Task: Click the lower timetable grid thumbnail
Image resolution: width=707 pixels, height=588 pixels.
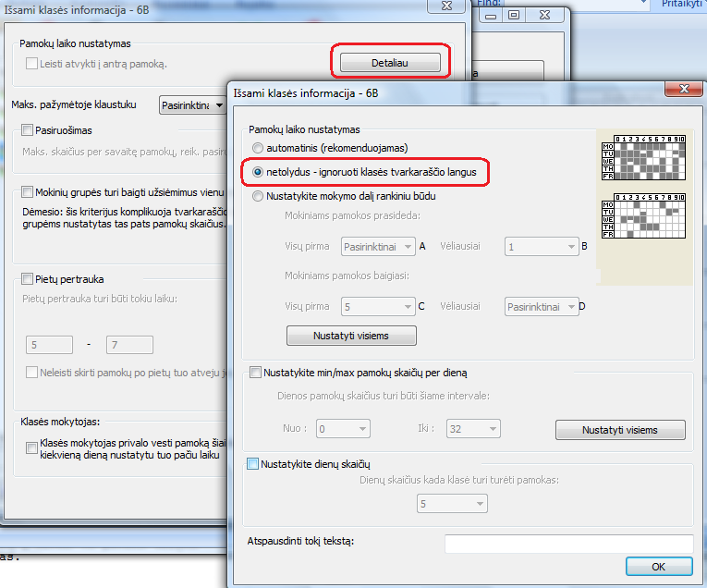Action: coord(643,215)
